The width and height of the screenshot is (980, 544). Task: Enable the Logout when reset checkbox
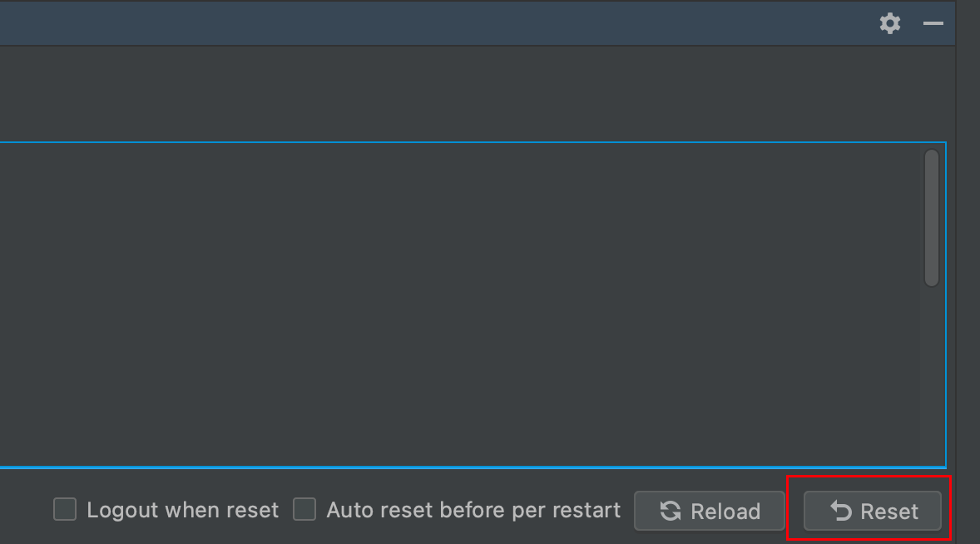pos(64,509)
